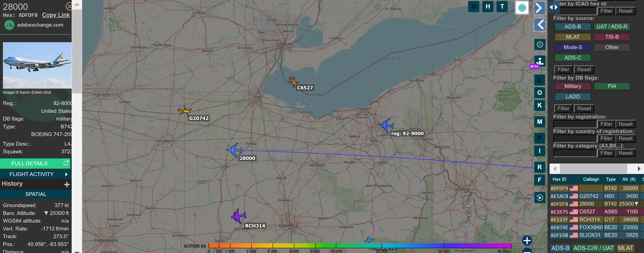Sort table by Type column
The height and width of the screenshot is (253, 644).
tap(610, 179)
